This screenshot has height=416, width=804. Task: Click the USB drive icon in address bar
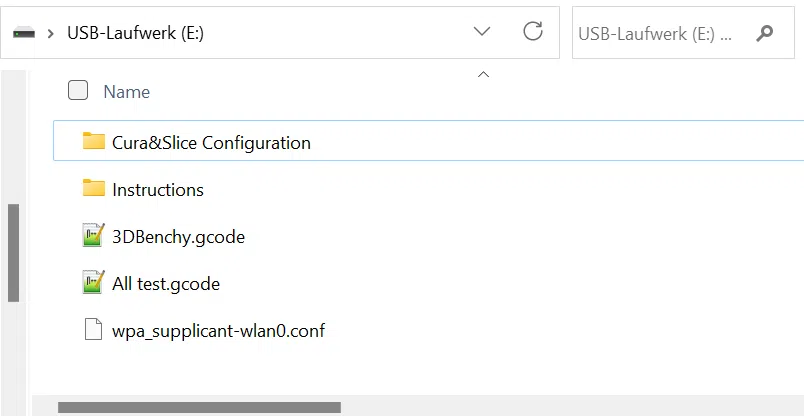(x=24, y=33)
